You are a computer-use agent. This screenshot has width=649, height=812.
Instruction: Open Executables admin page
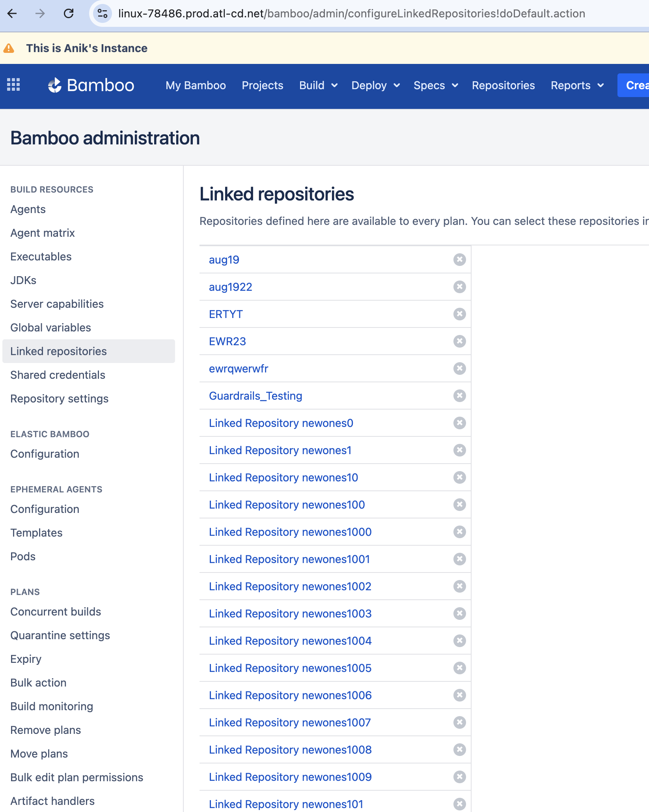(41, 256)
